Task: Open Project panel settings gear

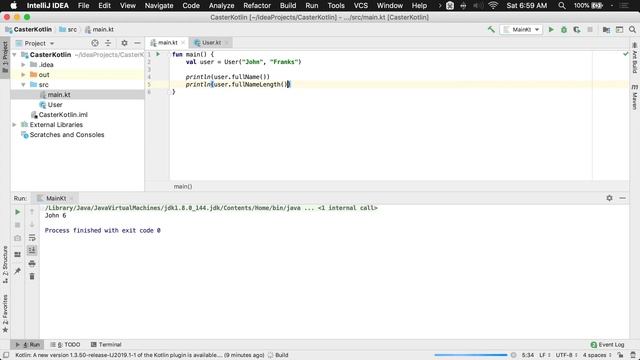Action: (x=124, y=43)
